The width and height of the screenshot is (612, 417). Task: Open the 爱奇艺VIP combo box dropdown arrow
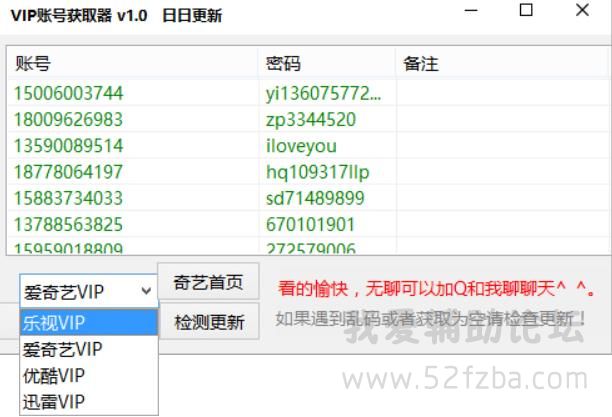pyautogui.click(x=146, y=291)
